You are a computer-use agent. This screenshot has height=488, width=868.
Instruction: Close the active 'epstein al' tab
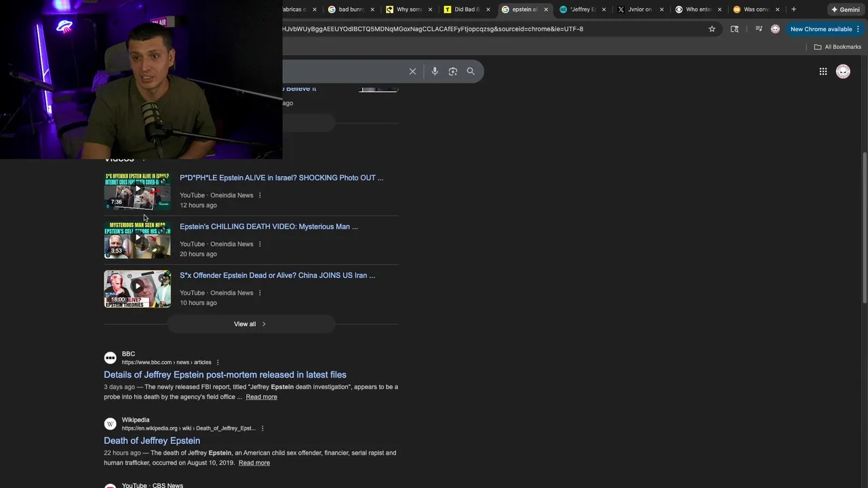tap(546, 9)
